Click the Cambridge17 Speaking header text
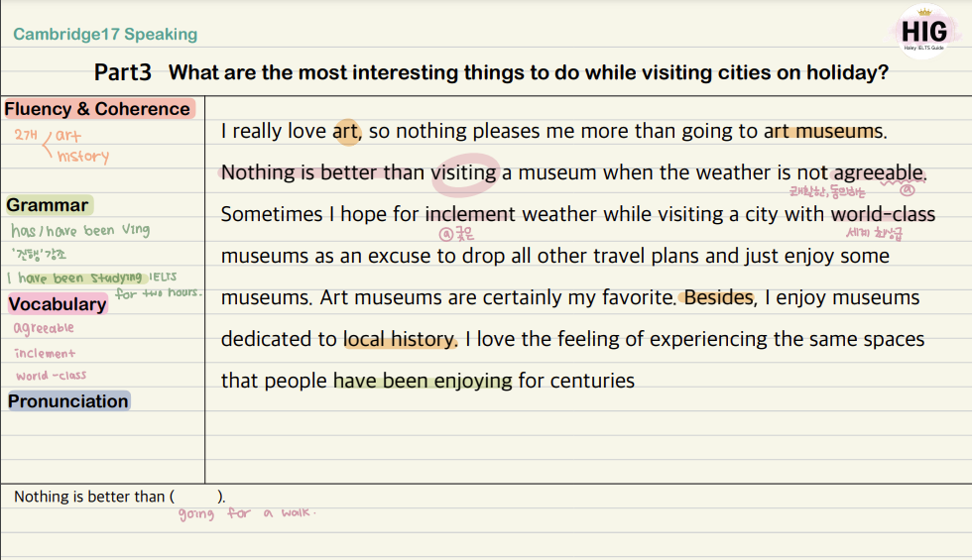Image resolution: width=972 pixels, height=560 pixels. pyautogui.click(x=105, y=34)
